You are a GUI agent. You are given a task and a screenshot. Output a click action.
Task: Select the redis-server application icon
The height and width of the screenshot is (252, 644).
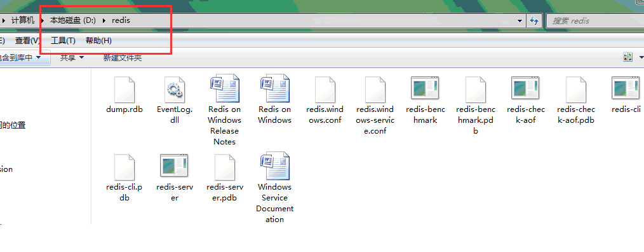point(175,165)
